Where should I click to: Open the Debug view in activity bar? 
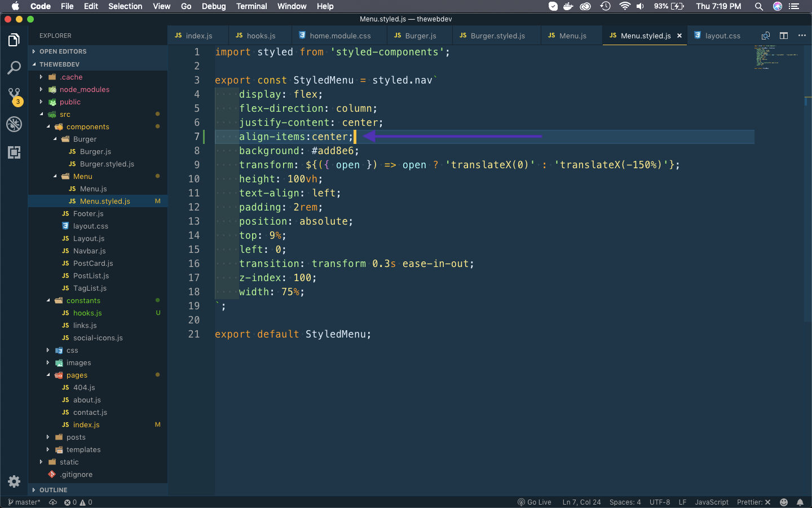point(14,124)
